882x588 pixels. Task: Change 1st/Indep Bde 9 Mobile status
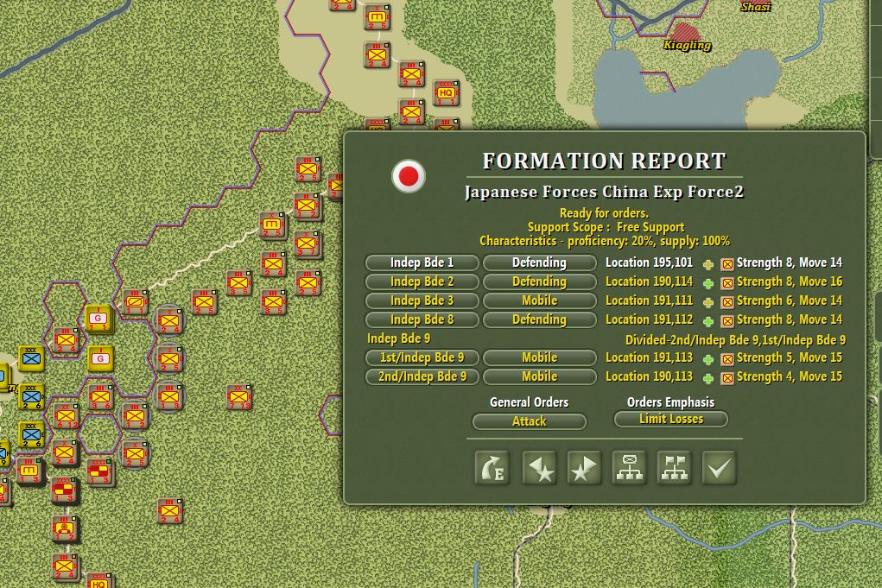[x=539, y=357]
